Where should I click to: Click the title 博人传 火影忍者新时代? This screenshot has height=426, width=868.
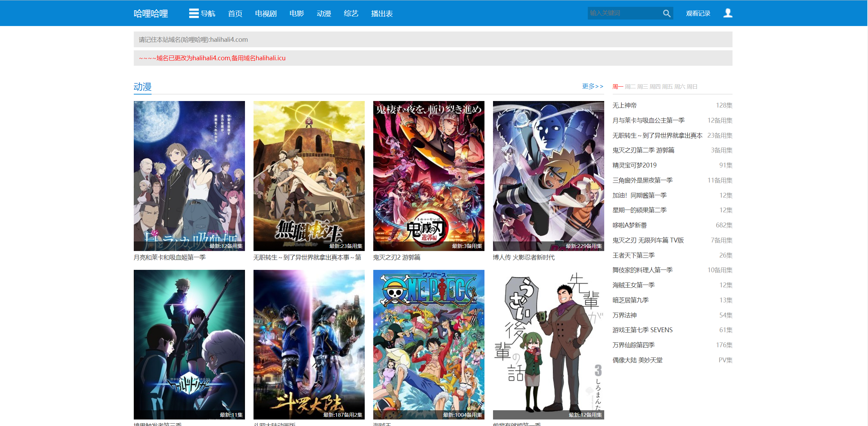point(524,257)
